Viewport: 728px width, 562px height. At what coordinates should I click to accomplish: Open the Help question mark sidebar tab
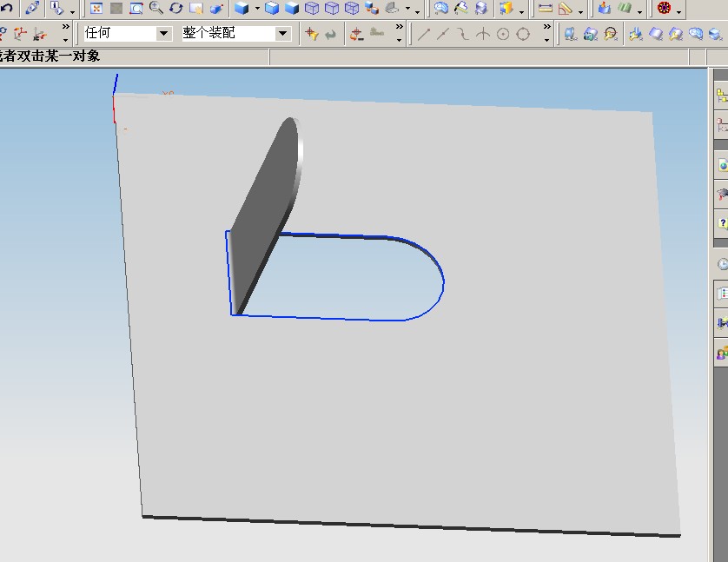722,223
